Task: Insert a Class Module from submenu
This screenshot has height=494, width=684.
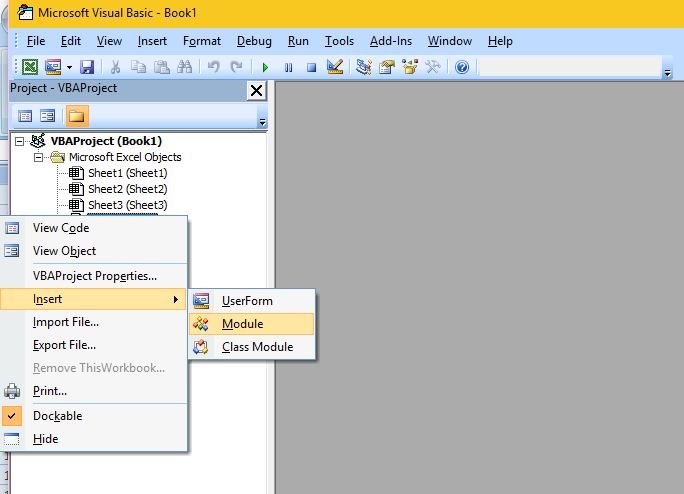Action: (252, 347)
